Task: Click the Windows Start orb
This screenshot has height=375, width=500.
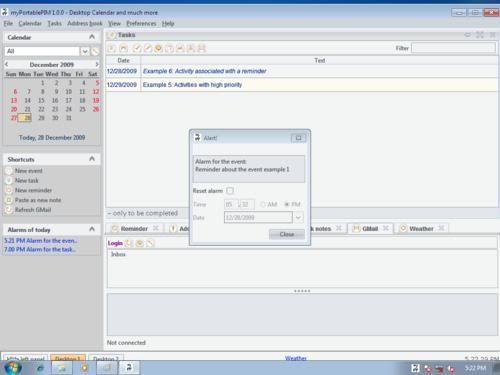Action: (13, 368)
